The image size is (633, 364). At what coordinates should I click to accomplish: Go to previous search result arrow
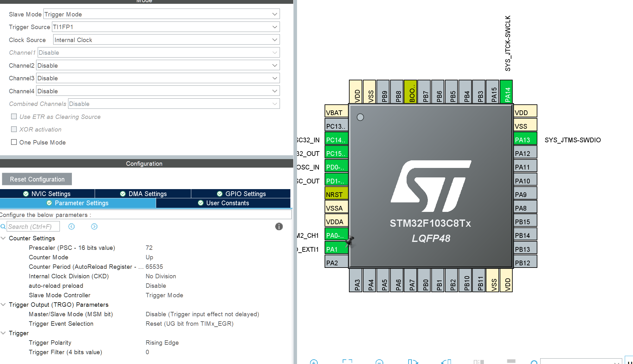tap(72, 226)
